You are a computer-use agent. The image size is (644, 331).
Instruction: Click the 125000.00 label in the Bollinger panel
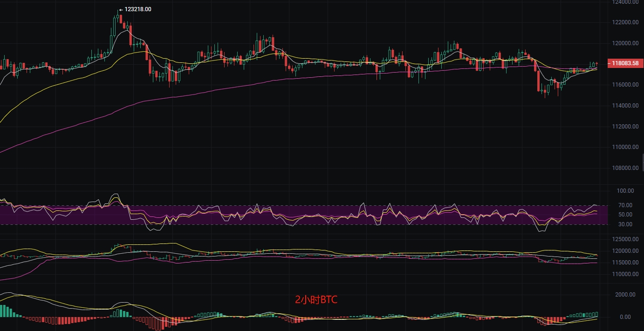tap(625, 239)
